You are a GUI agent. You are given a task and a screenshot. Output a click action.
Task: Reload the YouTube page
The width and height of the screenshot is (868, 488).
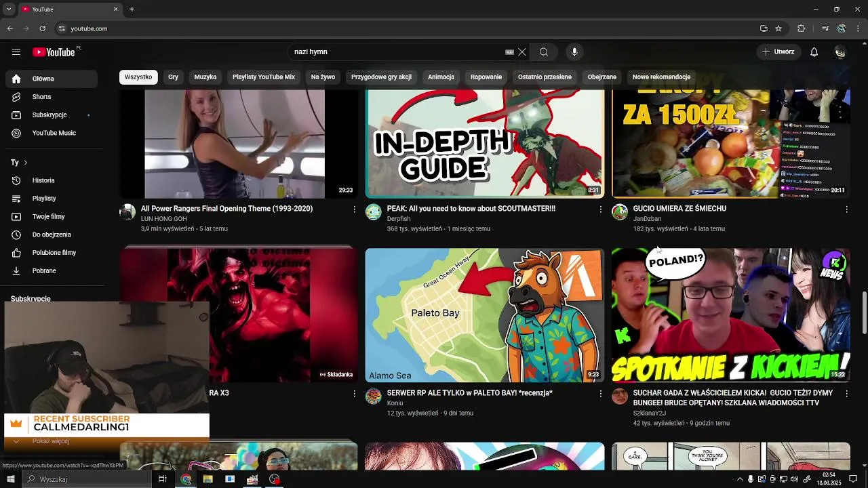point(43,28)
